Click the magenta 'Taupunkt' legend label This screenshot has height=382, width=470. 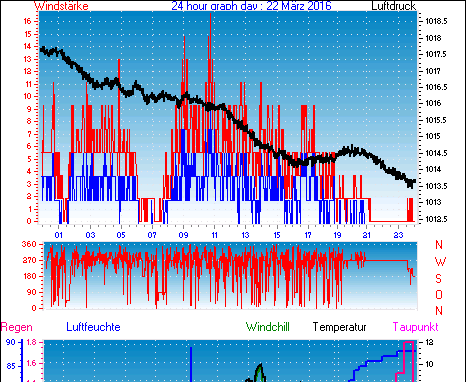pos(416,327)
